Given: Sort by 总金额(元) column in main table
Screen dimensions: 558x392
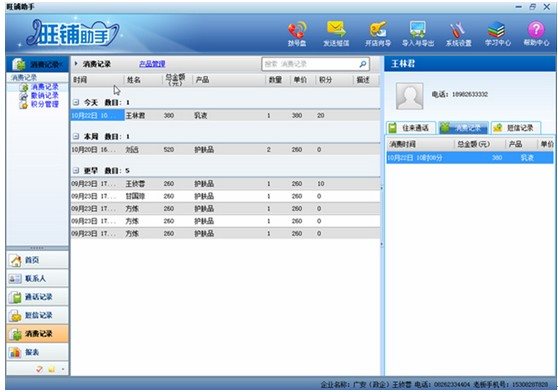Looking at the screenshot, I should pyautogui.click(x=177, y=80).
